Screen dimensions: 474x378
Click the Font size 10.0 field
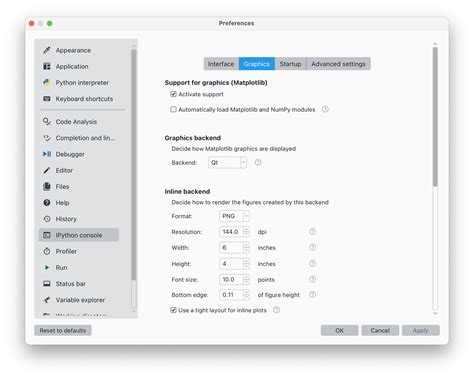(231, 279)
